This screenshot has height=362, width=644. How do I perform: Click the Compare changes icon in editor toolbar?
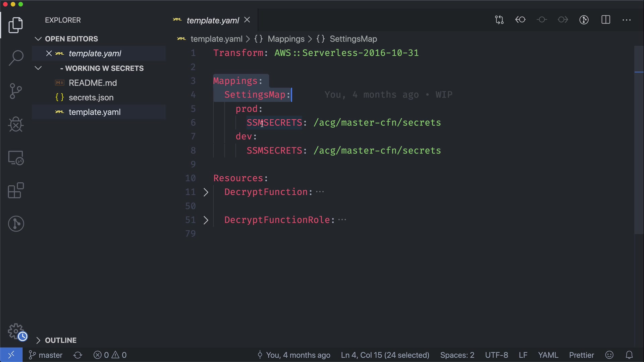(499, 20)
